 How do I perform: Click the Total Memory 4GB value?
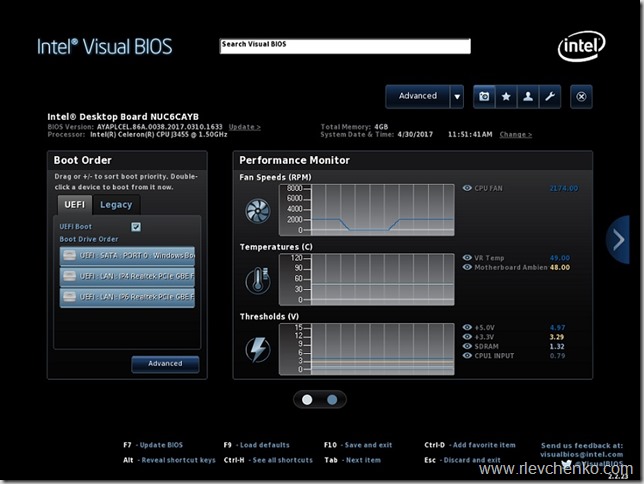point(381,127)
